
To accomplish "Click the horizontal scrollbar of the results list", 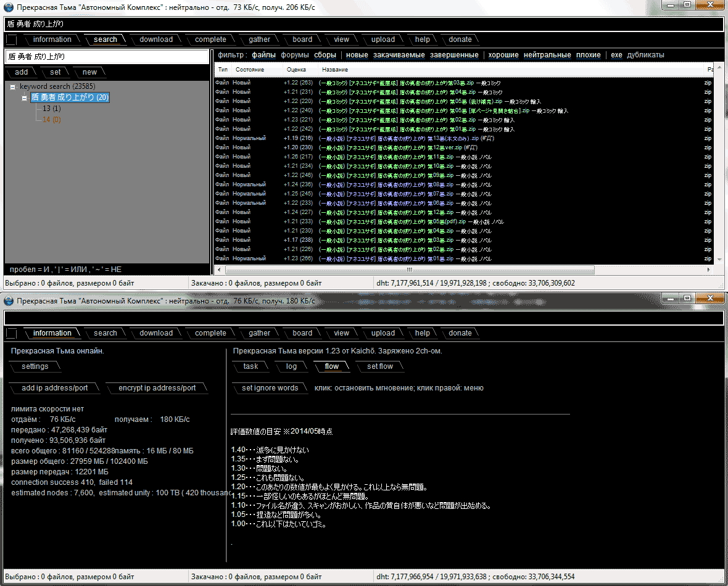I will click(x=409, y=270).
